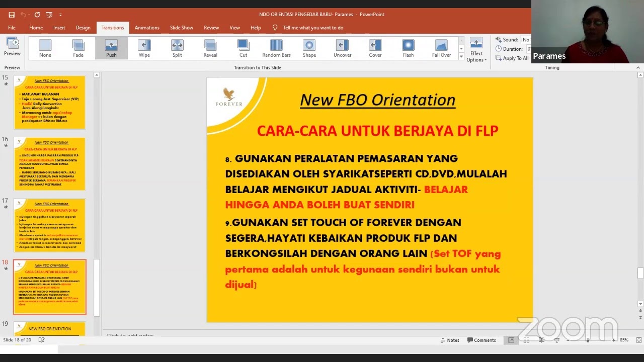
Task: Jump to previous slide using double-up arrow
Action: (x=640, y=311)
